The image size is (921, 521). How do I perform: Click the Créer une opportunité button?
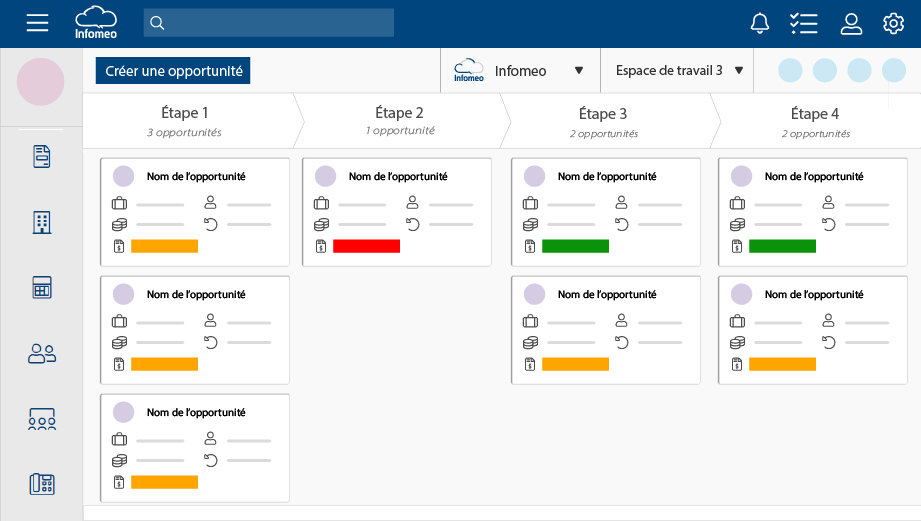click(x=174, y=71)
